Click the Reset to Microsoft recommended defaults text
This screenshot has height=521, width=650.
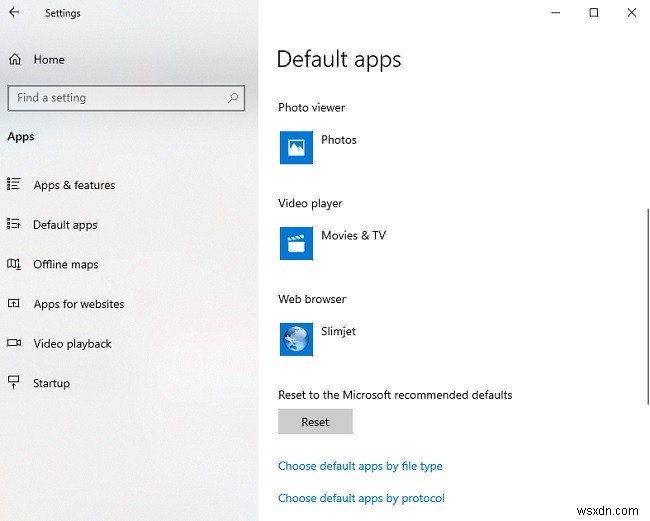tap(395, 395)
